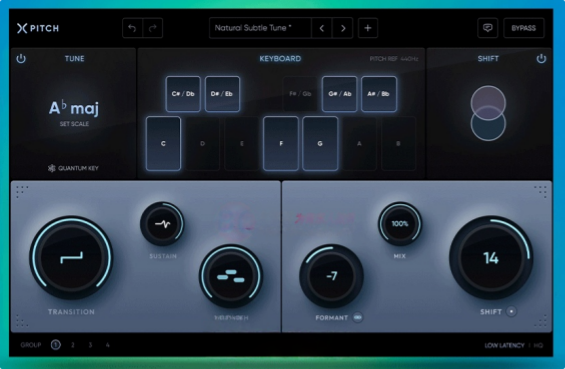Click the knob with three dashes icon
565x369 pixels.
(x=231, y=276)
